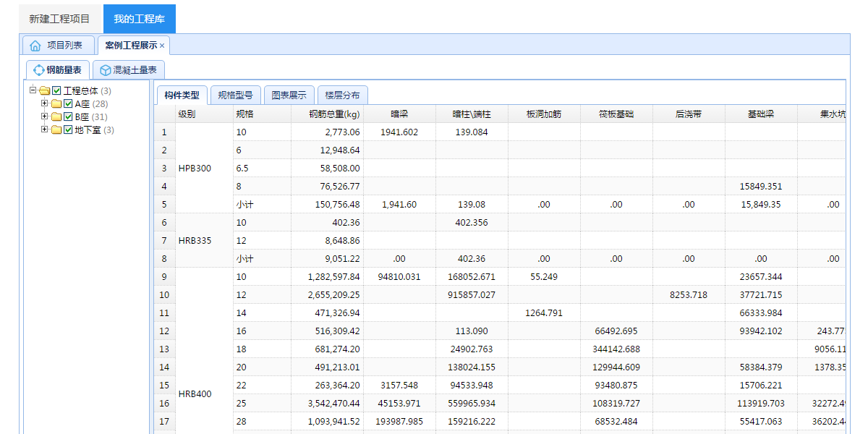The width and height of the screenshot is (868, 434).
Task: Click the rebar icon on 钢筋量表 tab
Action: (39, 70)
